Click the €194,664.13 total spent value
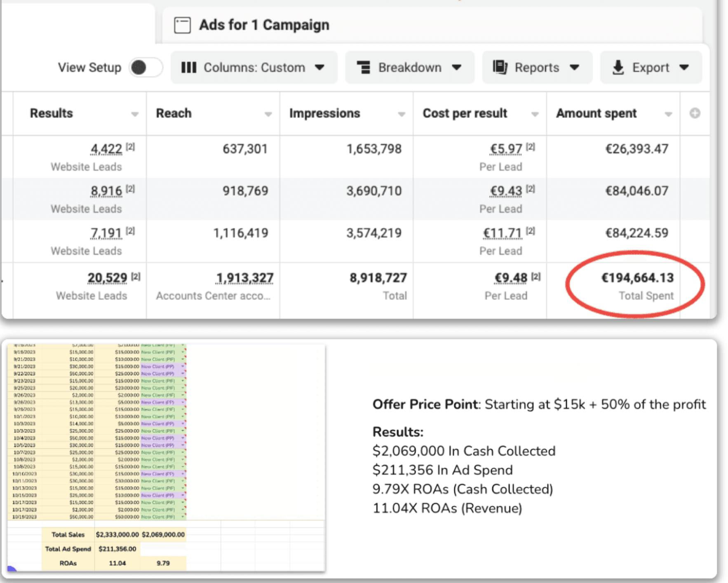This screenshot has height=583, width=728. [x=637, y=278]
